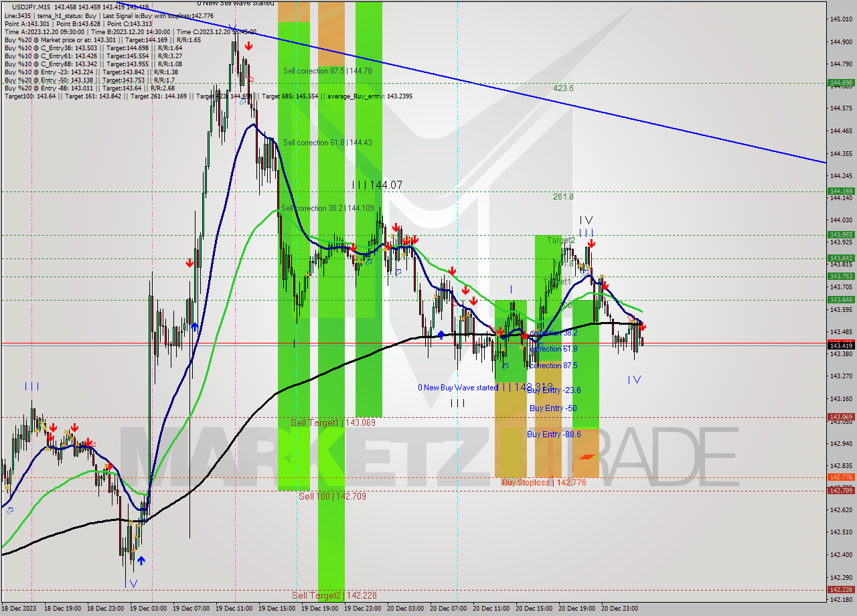Select the '18 Dec 2023' time axis label

[18, 609]
